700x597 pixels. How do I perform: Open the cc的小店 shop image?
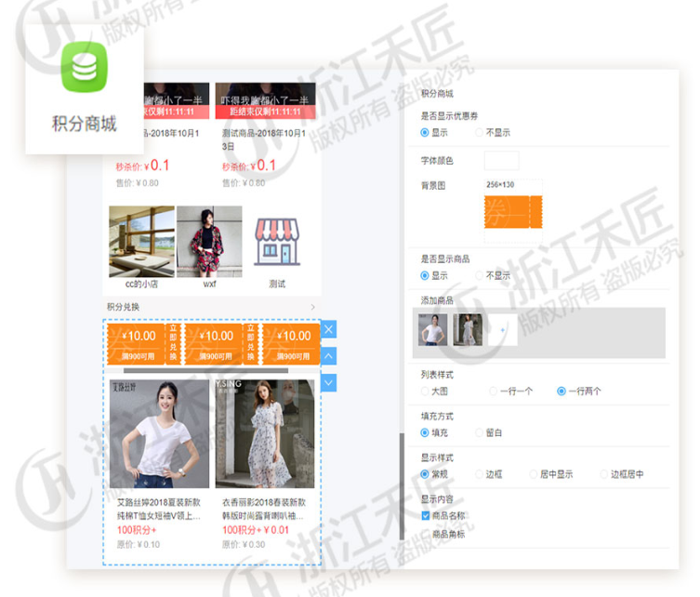point(141,242)
